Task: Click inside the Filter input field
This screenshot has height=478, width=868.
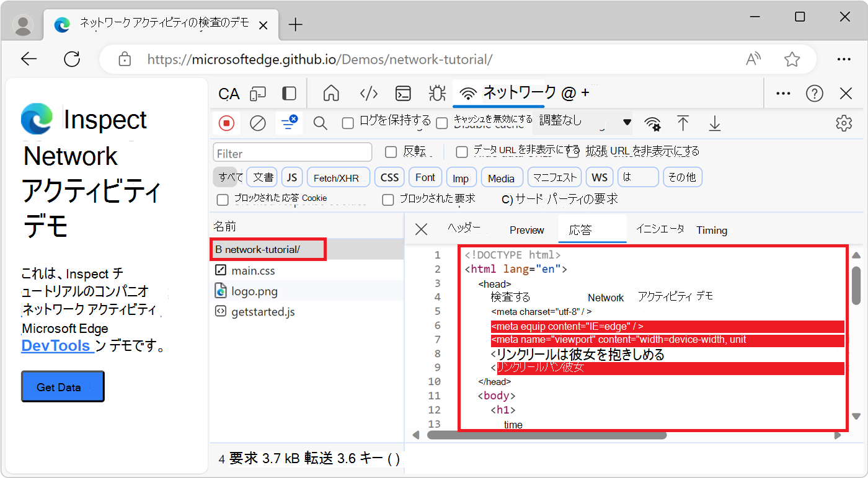Action: 291,151
